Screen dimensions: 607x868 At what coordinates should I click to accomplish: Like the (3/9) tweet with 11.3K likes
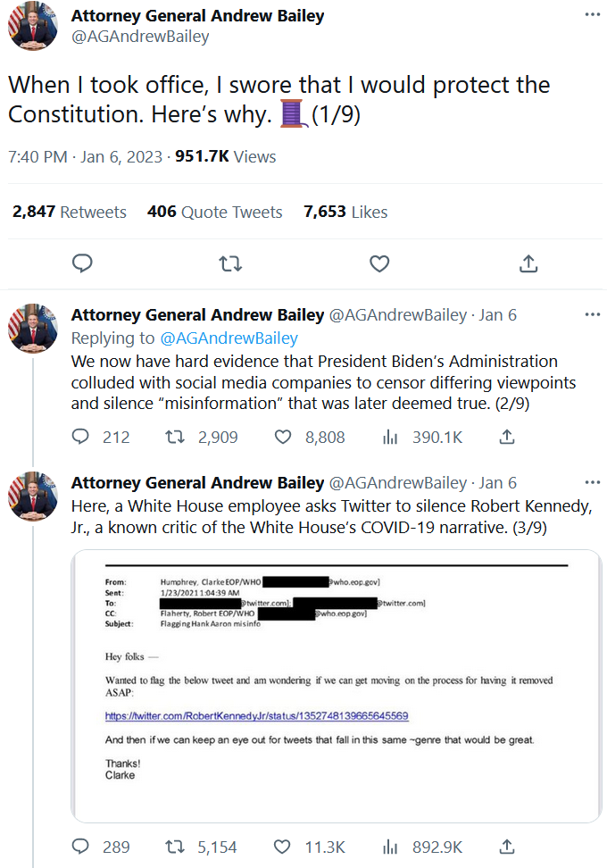coord(283,846)
